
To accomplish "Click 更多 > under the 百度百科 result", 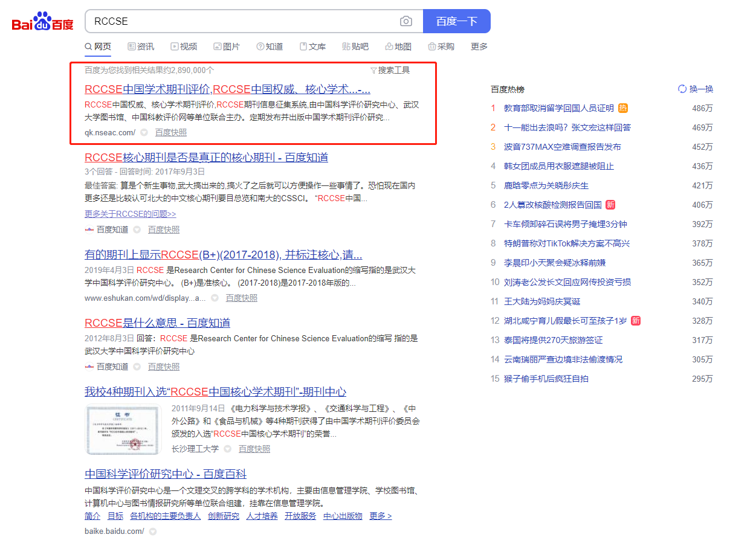I will click(381, 516).
